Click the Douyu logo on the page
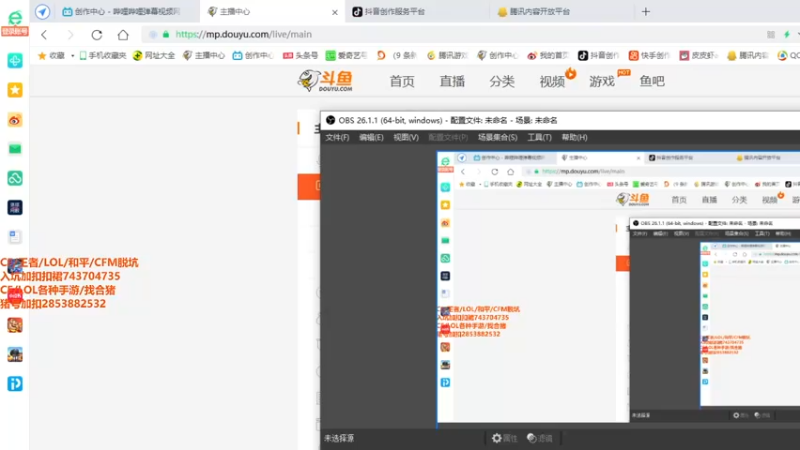Image resolution: width=800 pixels, height=450 pixels. coord(326,81)
